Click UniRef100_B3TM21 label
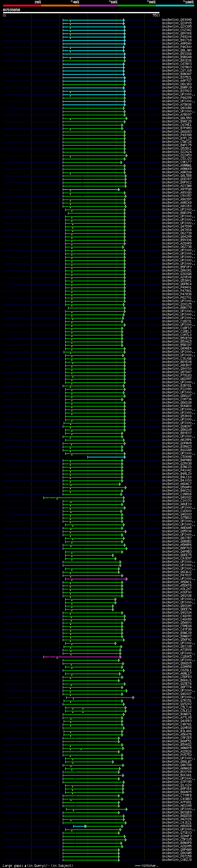The width and height of the screenshot is (197, 868). tap(177, 78)
